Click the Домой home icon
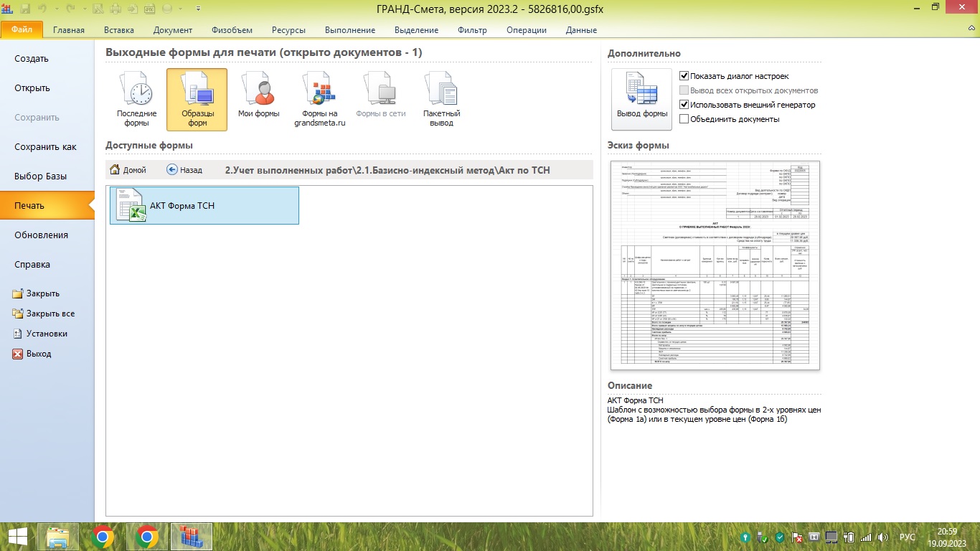The width and height of the screenshot is (980, 551). coord(115,170)
